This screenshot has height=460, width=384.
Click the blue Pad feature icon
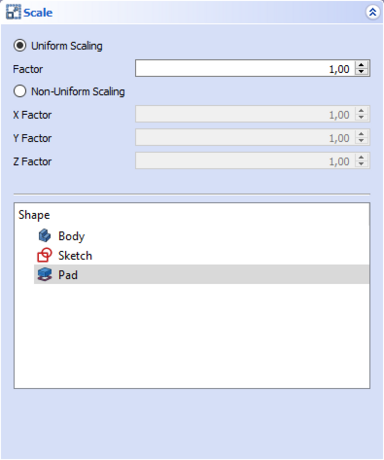[x=44, y=275]
